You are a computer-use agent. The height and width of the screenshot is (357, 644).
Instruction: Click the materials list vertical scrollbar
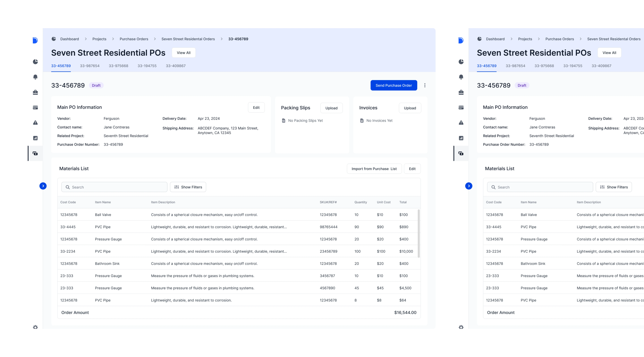pos(418,234)
